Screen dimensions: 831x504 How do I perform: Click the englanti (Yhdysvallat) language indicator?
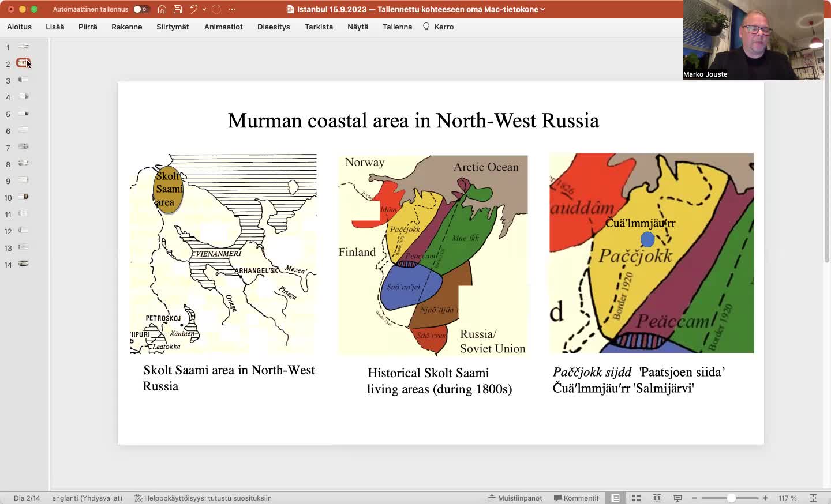click(x=87, y=498)
